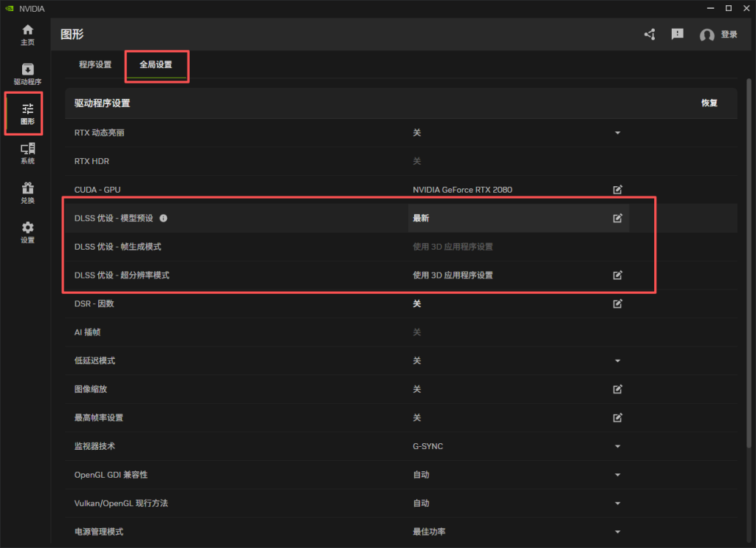Open the 系统 system sidebar icon
Image resolution: width=756 pixels, height=548 pixels.
(27, 154)
